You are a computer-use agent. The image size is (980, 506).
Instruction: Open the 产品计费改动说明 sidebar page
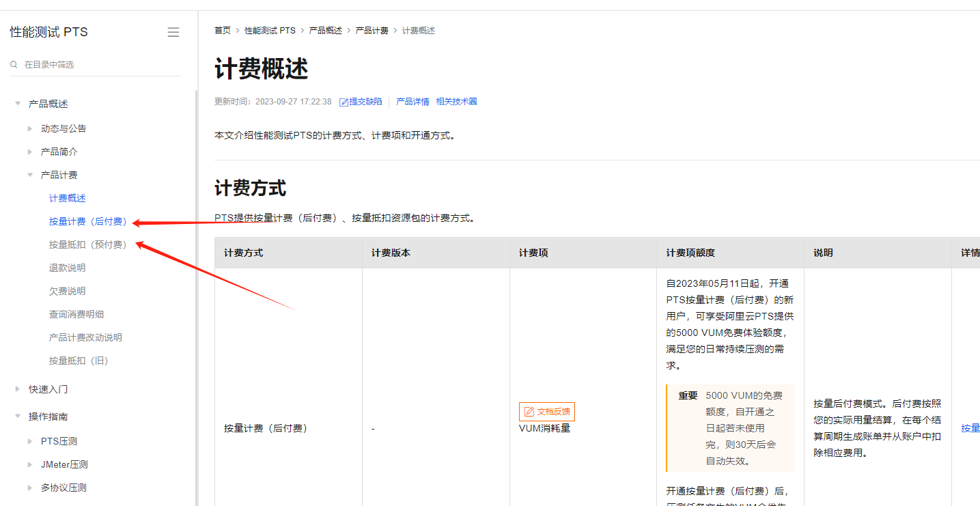point(86,337)
